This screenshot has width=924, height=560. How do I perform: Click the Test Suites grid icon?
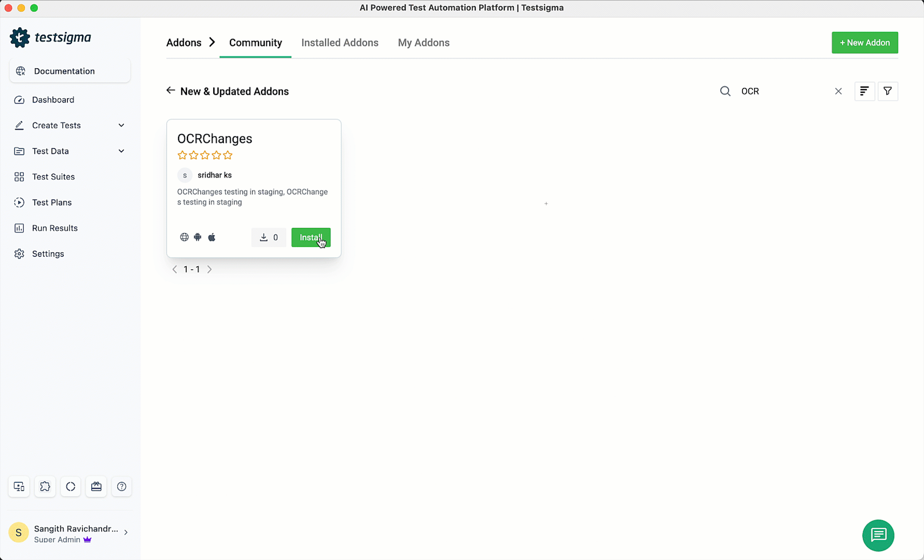(x=19, y=177)
